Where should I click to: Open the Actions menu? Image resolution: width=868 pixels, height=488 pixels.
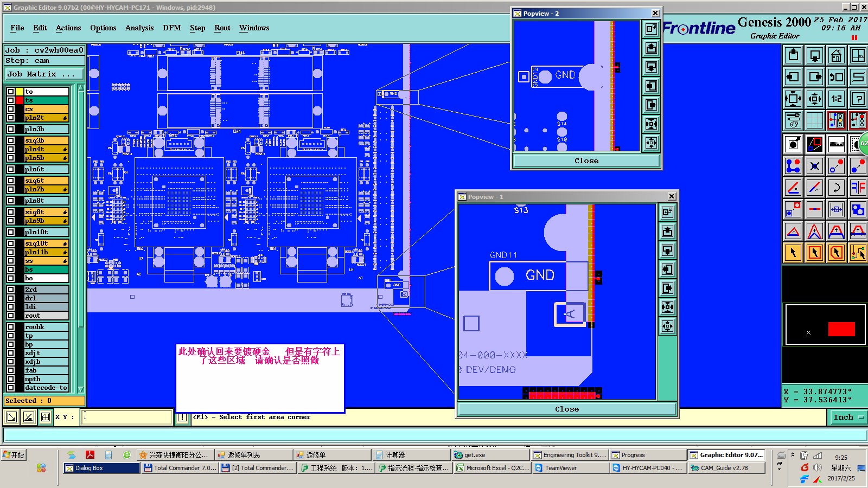click(x=68, y=28)
